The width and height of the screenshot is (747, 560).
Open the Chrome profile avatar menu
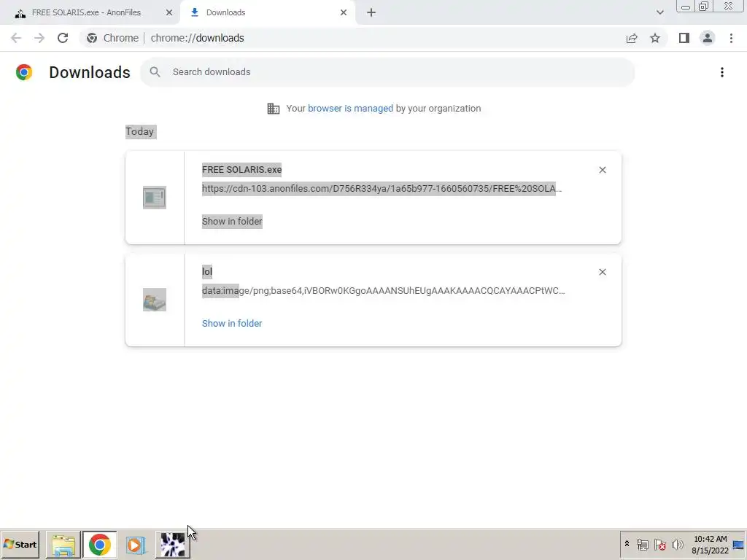coord(708,38)
